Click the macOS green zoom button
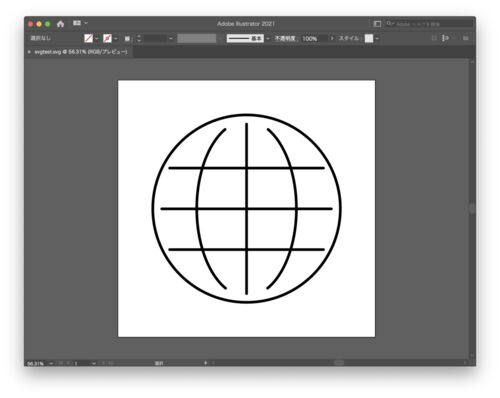The width and height of the screenshot is (500, 398). tap(48, 24)
